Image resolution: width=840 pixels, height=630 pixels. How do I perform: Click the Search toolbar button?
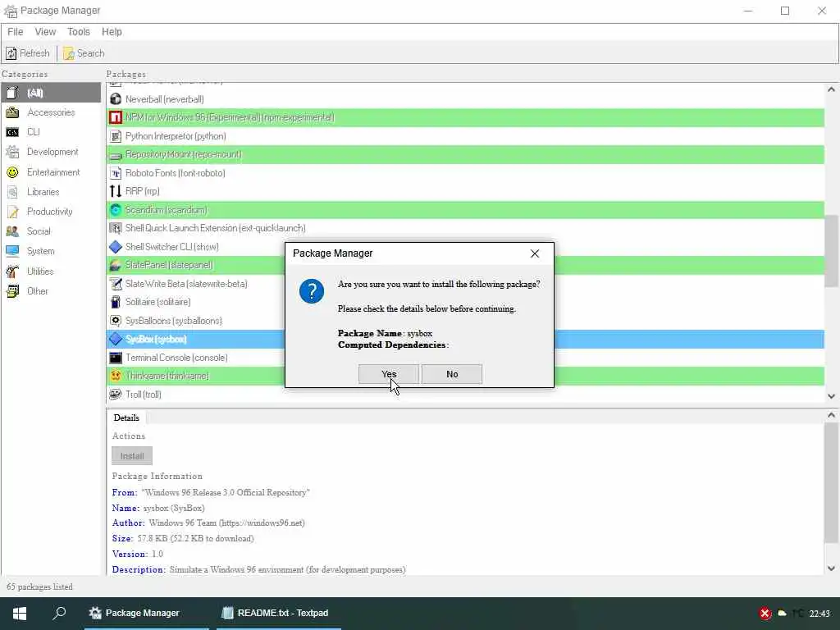pos(84,53)
